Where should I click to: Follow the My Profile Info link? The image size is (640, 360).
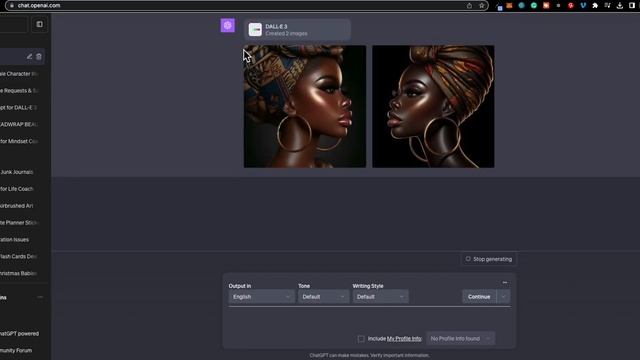(404, 339)
